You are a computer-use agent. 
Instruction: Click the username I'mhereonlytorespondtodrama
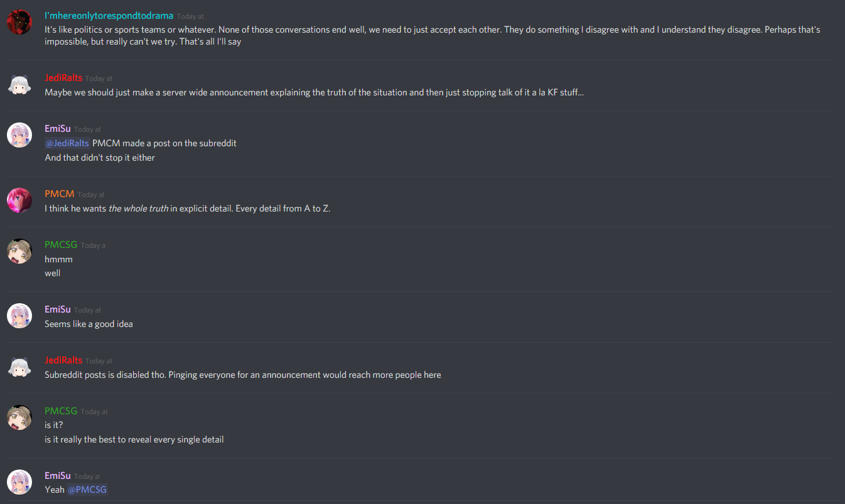[109, 15]
